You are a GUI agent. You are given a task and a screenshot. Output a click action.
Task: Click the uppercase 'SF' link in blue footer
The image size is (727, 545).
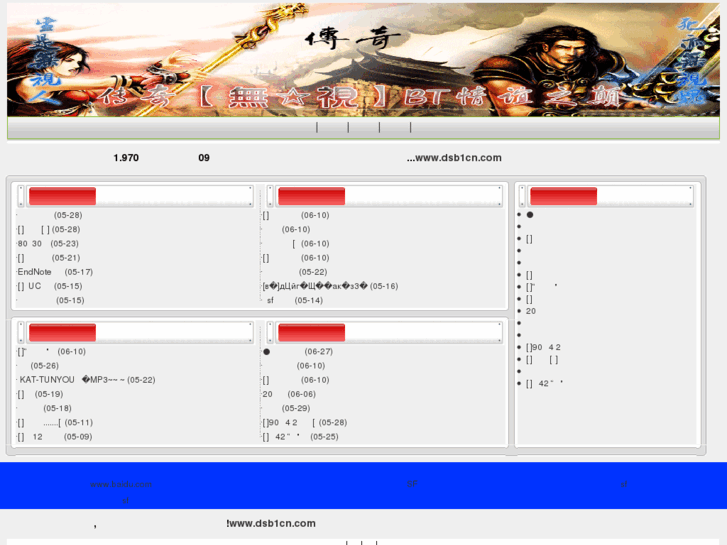pyautogui.click(x=412, y=484)
